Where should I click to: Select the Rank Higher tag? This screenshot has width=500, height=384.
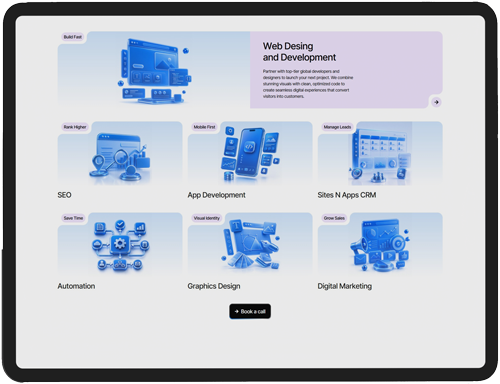point(75,127)
